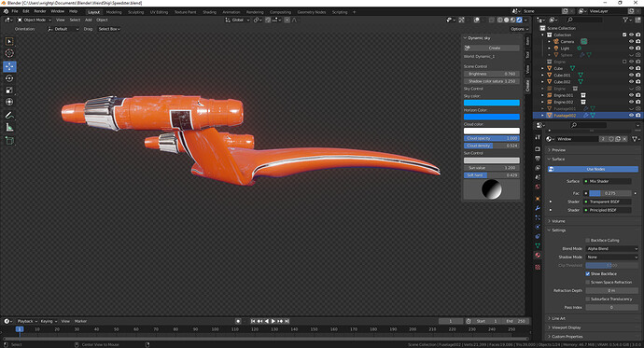Open the Cloud color white swatch
Screen dimensions: 644x348
coord(492,131)
